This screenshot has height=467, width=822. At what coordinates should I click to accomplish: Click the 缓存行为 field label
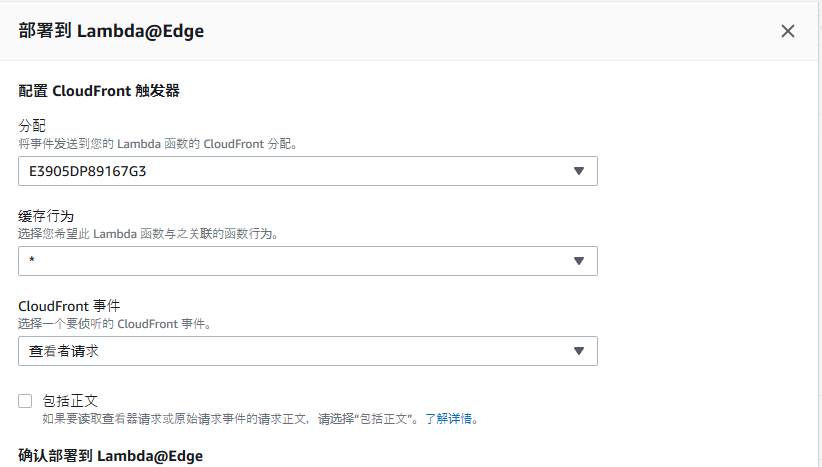click(x=46, y=216)
